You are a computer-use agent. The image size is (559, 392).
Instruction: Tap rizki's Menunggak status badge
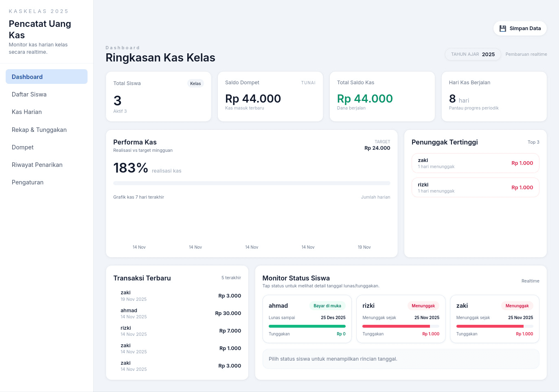(423, 306)
